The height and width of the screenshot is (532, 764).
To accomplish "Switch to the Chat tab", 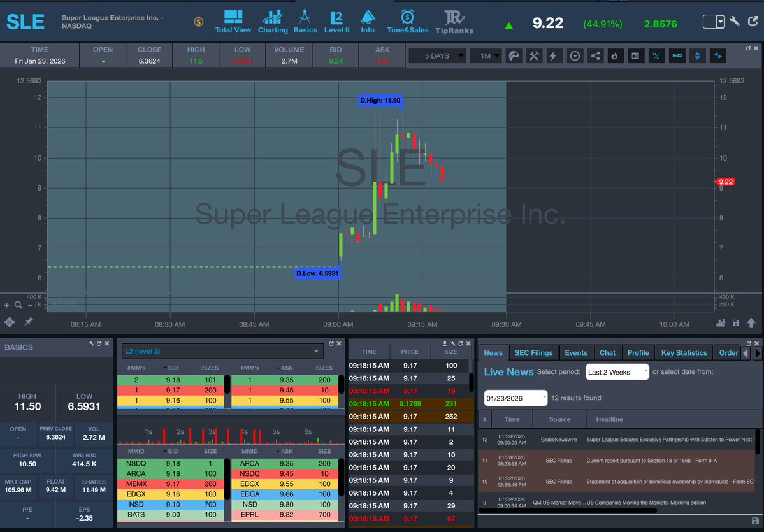I will point(607,353).
